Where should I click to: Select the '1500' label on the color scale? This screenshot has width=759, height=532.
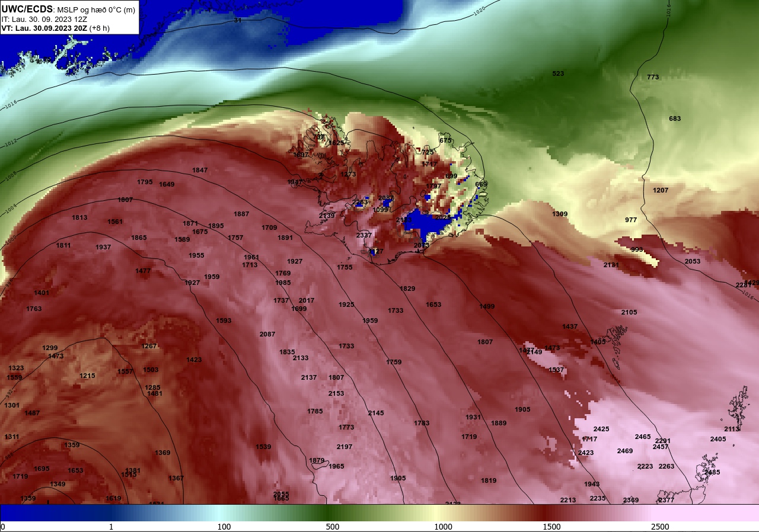click(551, 527)
